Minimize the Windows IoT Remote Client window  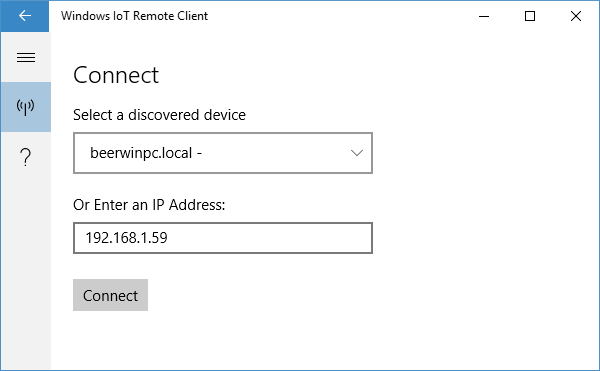[x=484, y=16]
